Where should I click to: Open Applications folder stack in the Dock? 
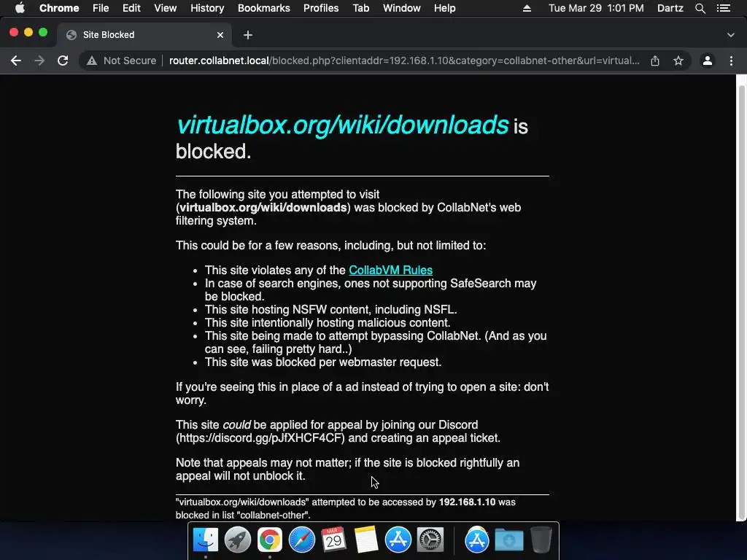477,540
